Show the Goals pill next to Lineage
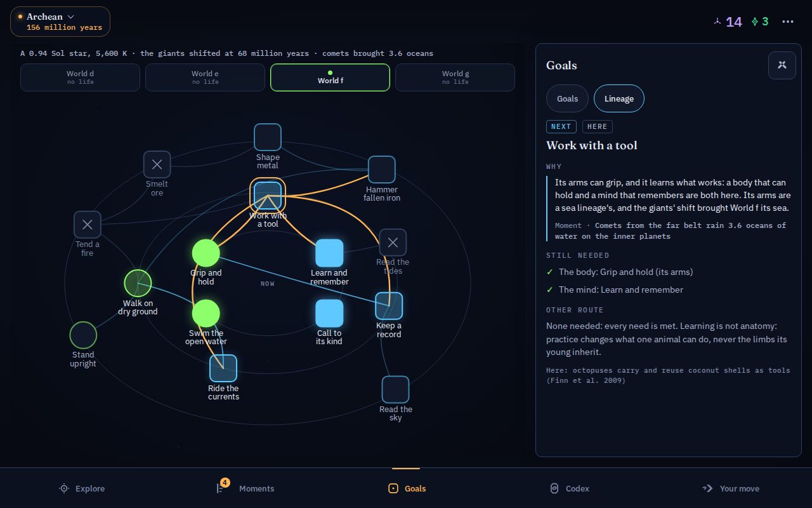The width and height of the screenshot is (812, 508). [567, 98]
